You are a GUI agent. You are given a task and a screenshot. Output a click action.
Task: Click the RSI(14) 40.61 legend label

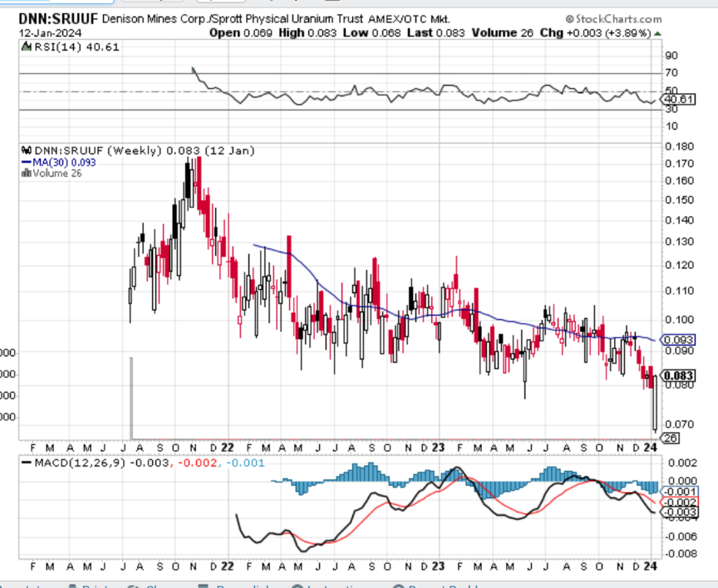76,47
